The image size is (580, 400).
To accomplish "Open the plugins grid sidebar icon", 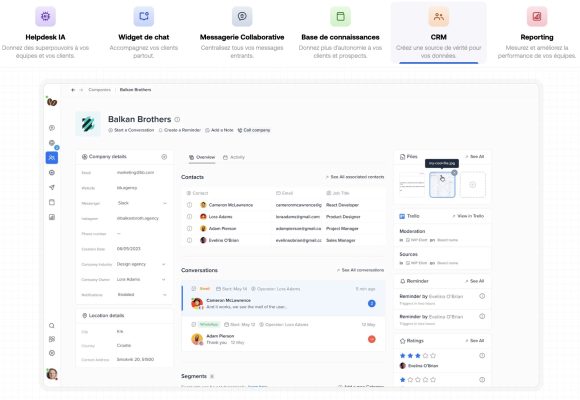I will (x=52, y=339).
